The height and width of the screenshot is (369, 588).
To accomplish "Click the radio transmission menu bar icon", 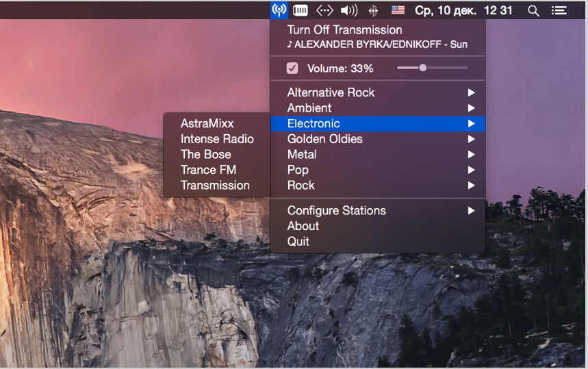I will point(279,10).
